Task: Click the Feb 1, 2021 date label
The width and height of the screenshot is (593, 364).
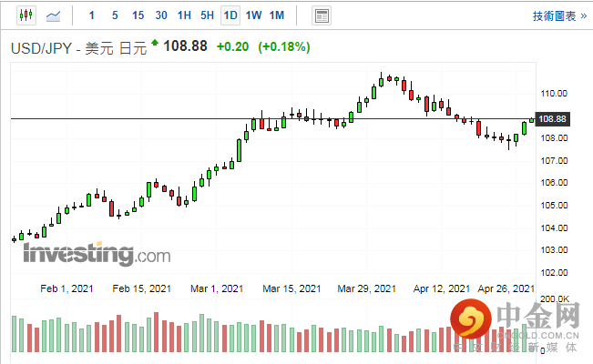Action: pyautogui.click(x=66, y=288)
